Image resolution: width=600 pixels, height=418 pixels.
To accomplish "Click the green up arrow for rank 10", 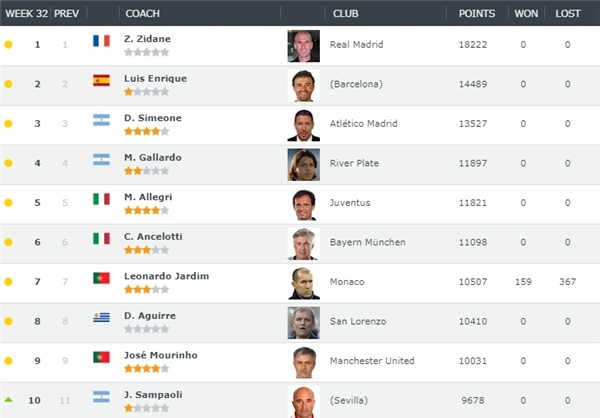I will coord(8,400).
